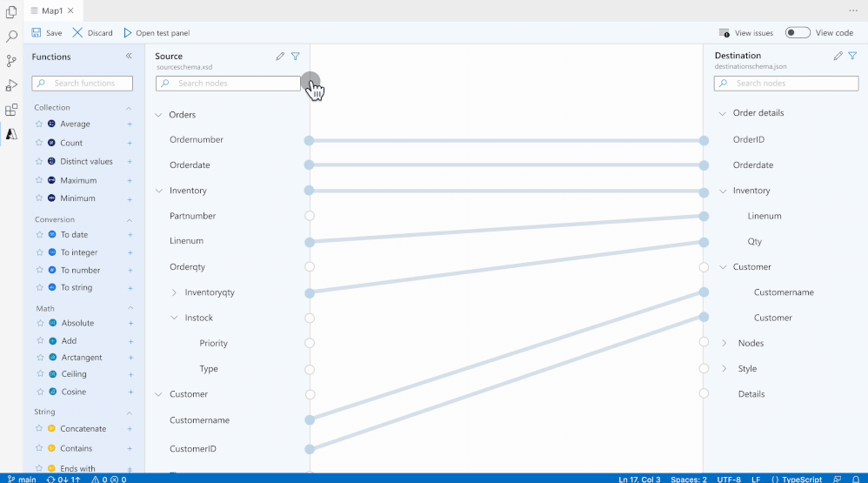Toggle the View code switch
868x483 pixels.
point(798,33)
